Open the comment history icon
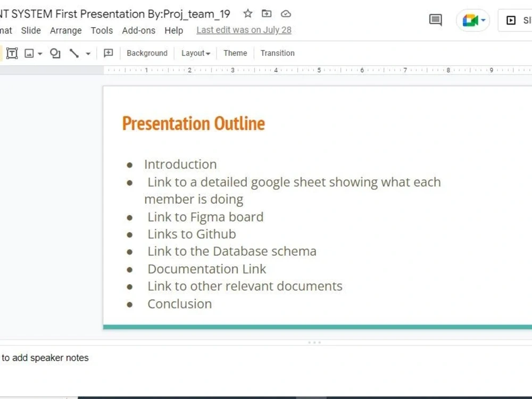The width and height of the screenshot is (532, 399). point(436,20)
